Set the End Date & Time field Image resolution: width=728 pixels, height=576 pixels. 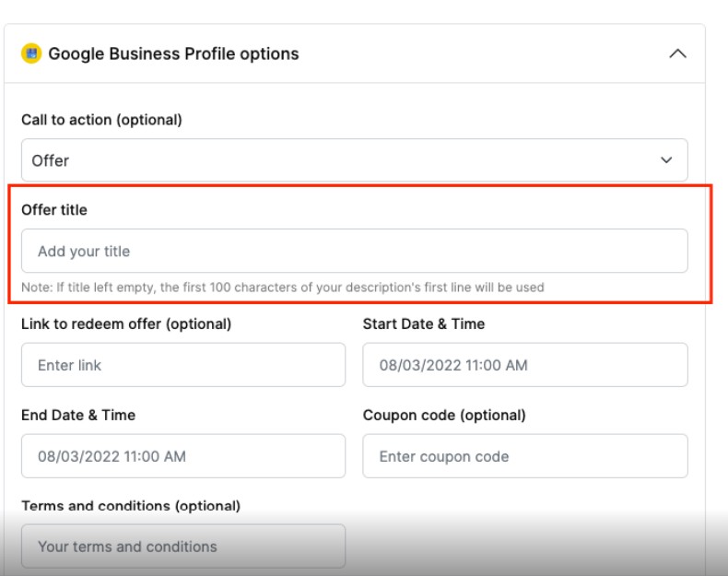[183, 456]
